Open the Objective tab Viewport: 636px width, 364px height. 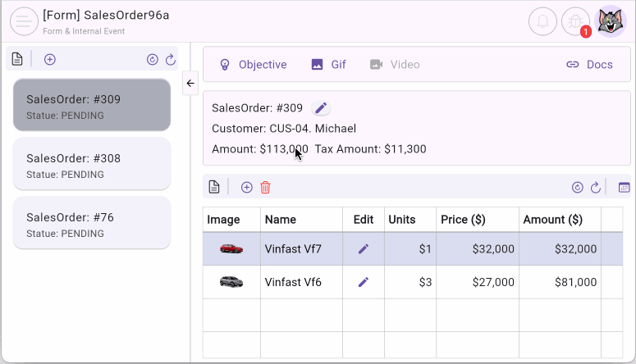253,65
